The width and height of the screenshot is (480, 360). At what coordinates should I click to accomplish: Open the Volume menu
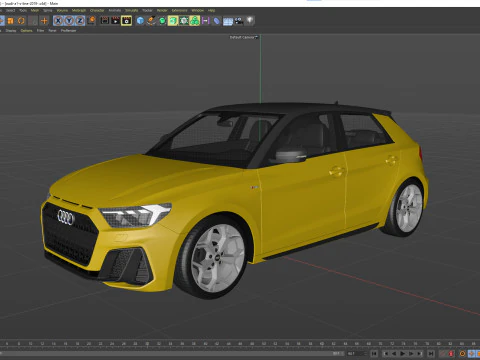point(62,10)
